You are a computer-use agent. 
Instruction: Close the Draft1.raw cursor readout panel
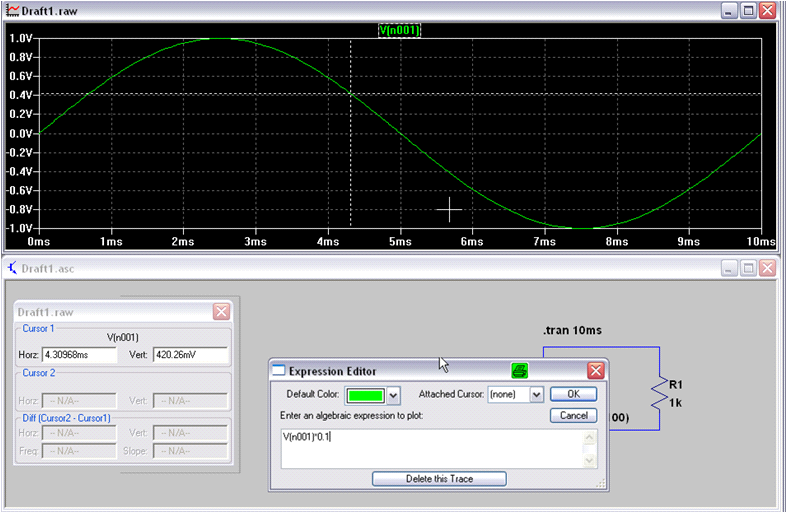click(x=221, y=312)
